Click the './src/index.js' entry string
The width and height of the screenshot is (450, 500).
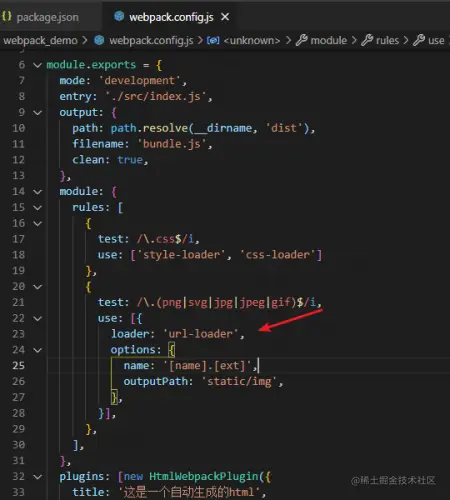pos(155,96)
